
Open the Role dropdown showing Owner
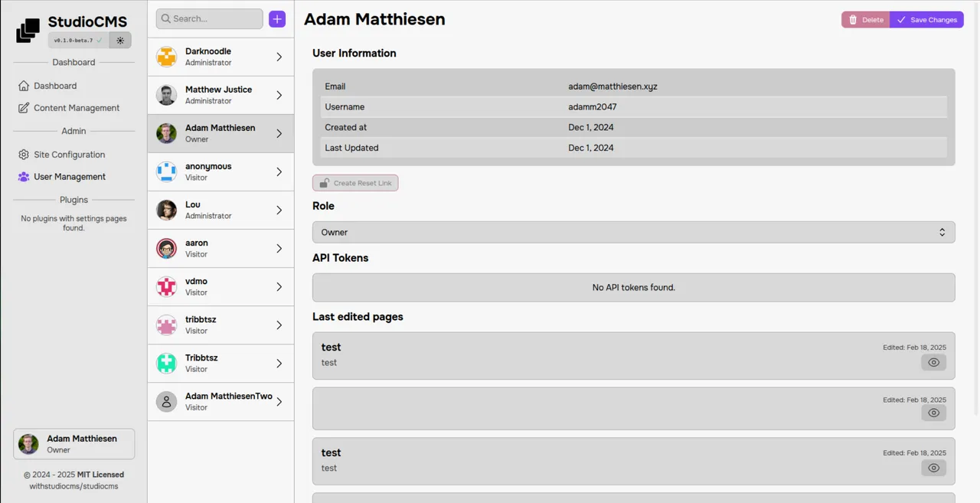tap(633, 232)
